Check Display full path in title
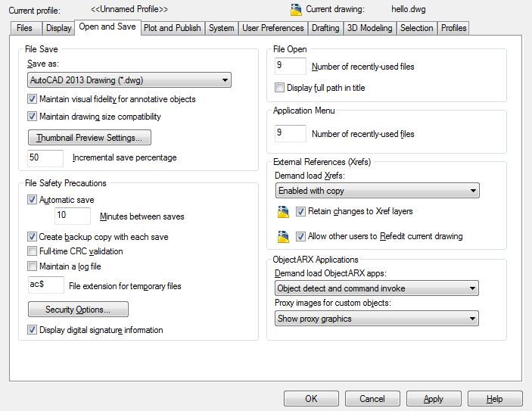The image size is (532, 411). [x=279, y=88]
